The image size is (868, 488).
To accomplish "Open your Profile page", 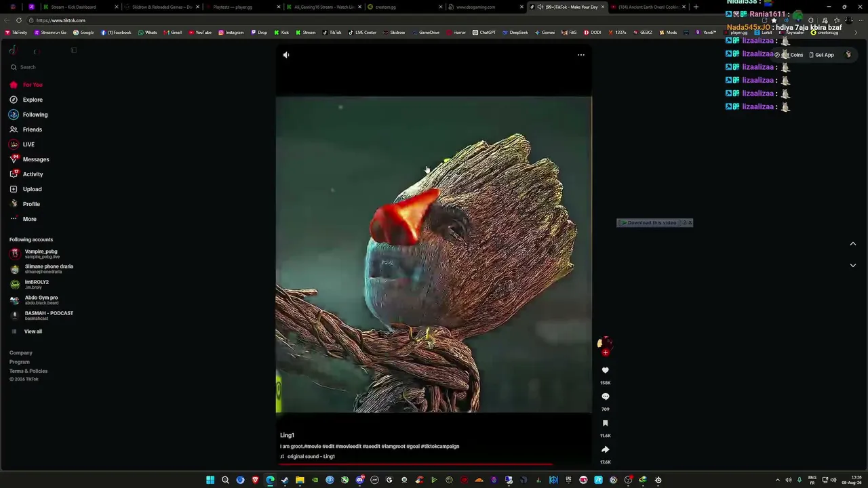I will pos(25,204).
